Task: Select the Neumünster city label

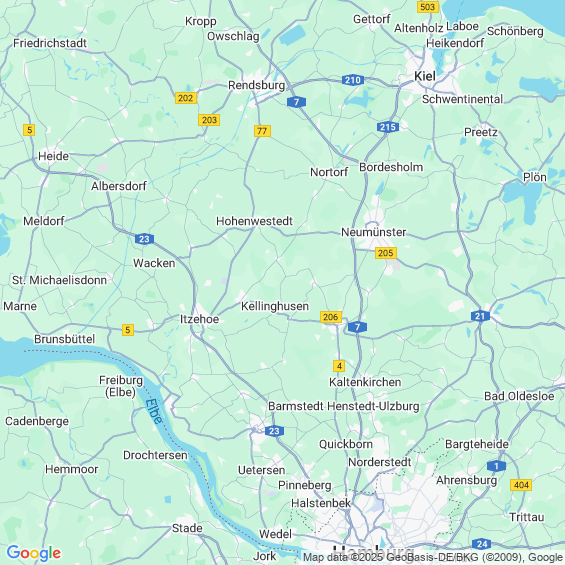Action: coord(374,232)
